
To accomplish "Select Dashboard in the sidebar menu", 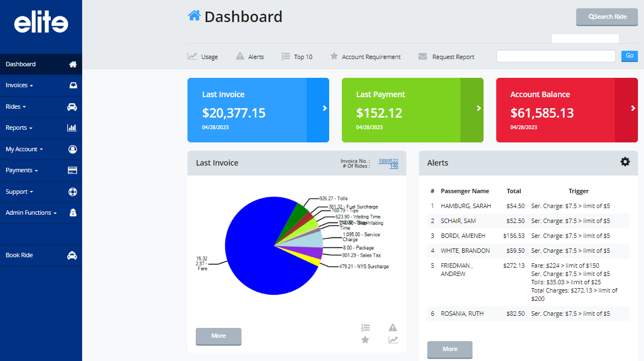I will pyautogui.click(x=21, y=64).
